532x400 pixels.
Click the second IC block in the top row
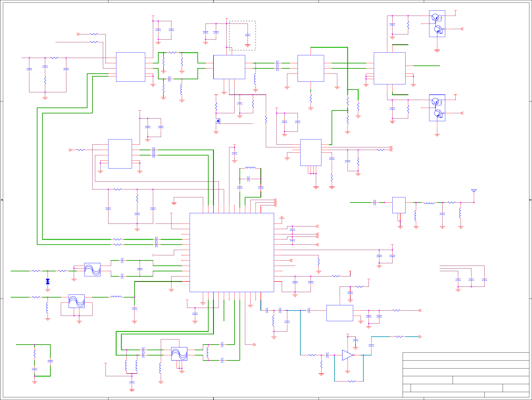point(229,67)
